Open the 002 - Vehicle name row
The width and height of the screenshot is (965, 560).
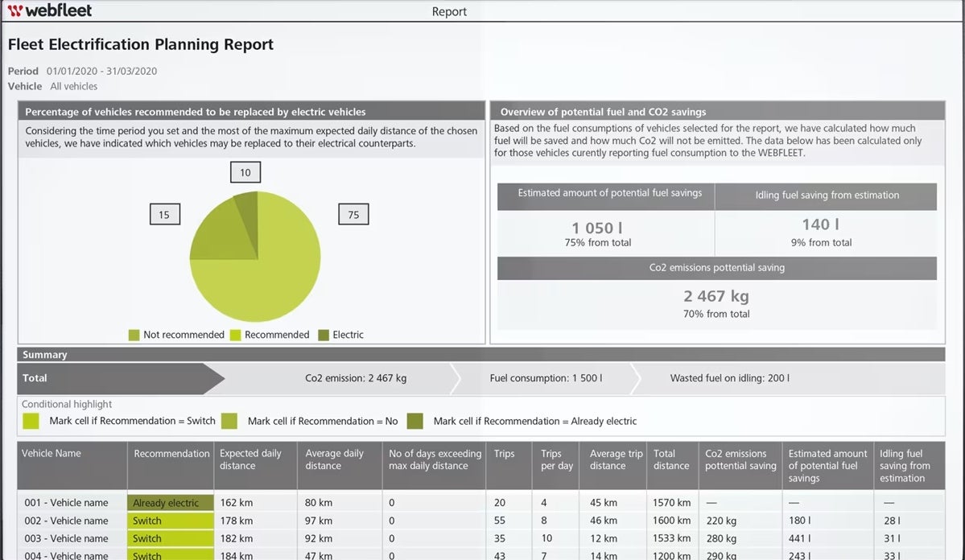tap(66, 521)
